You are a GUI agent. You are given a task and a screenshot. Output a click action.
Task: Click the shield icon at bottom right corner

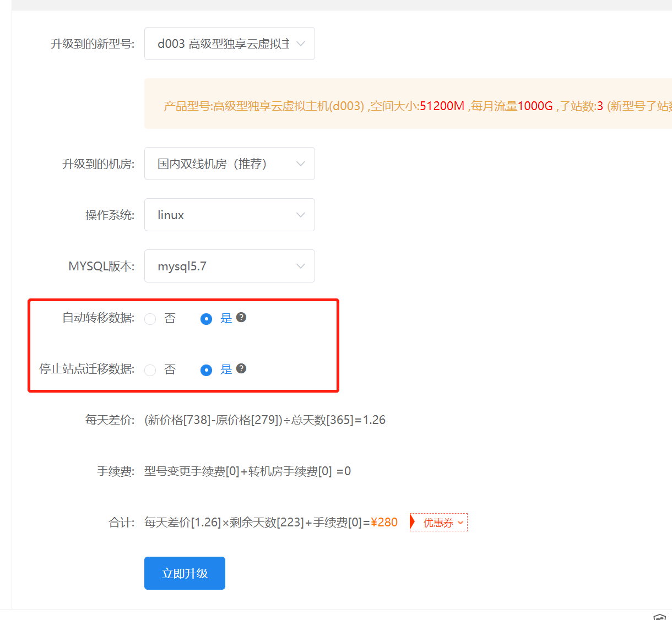coord(659,617)
